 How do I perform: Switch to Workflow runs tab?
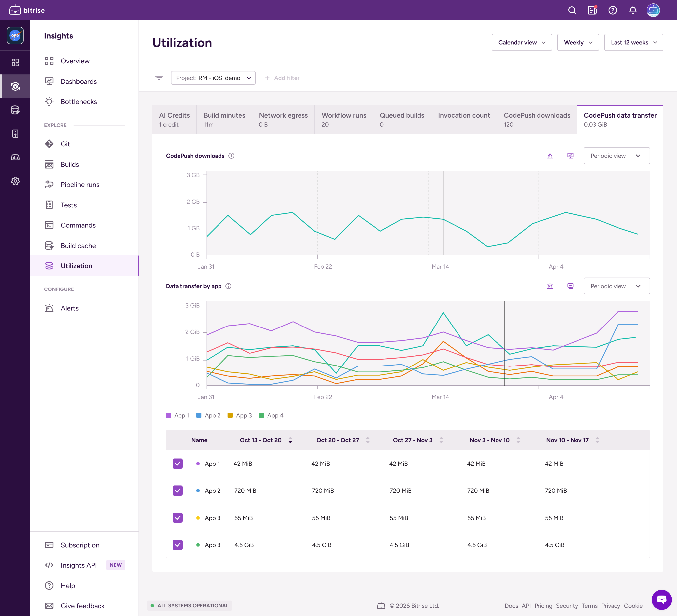[x=344, y=120]
